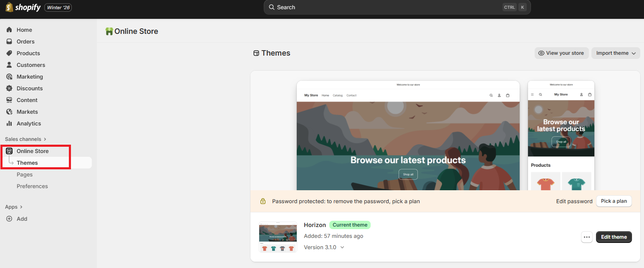Open the Horizon theme three-dots menu
644x268 pixels.
pyautogui.click(x=587, y=237)
